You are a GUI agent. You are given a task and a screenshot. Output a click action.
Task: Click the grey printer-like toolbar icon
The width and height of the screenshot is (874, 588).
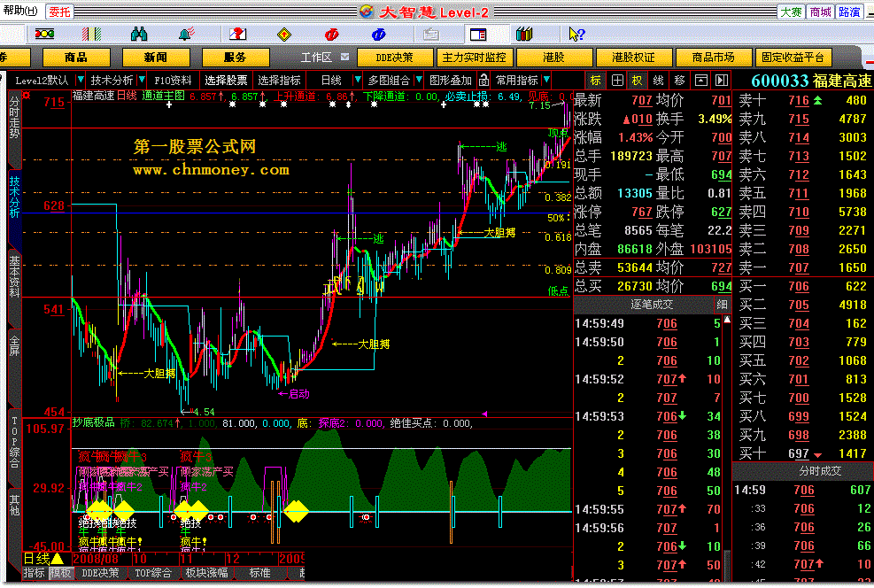tap(431, 35)
